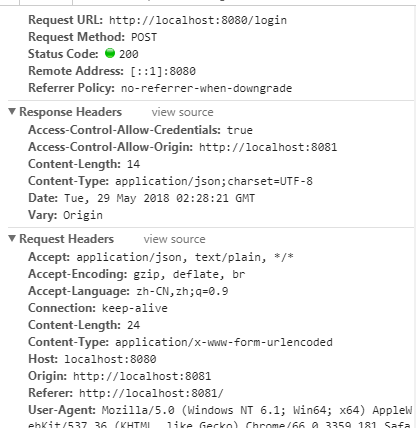416x428 pixels.
Task: Click the Access-Control-Allow-Origin header value
Action: point(268,147)
